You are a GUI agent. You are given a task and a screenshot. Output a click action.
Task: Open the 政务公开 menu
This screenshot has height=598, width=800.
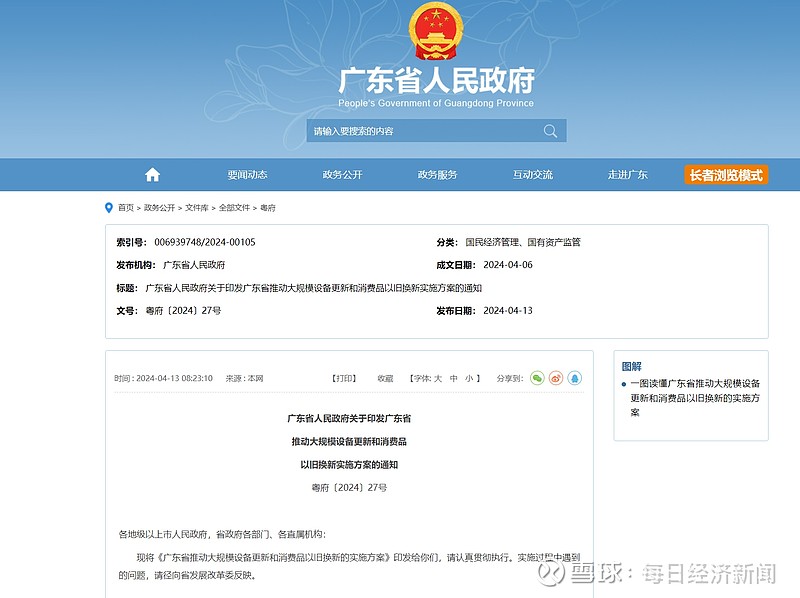click(343, 172)
